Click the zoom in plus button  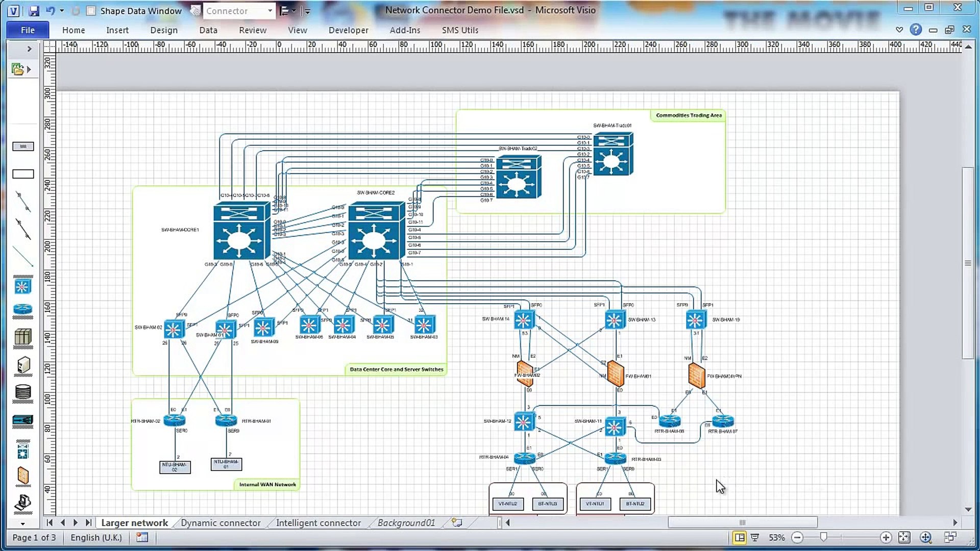pyautogui.click(x=886, y=537)
